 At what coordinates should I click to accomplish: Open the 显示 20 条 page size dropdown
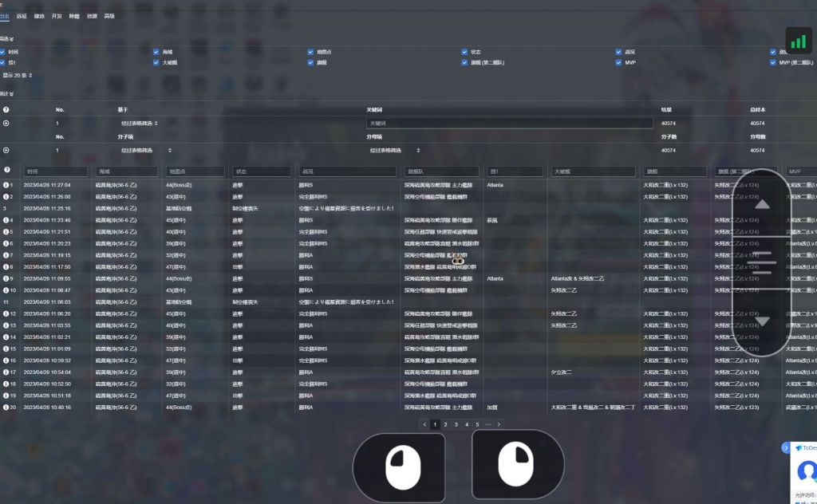click(x=18, y=76)
